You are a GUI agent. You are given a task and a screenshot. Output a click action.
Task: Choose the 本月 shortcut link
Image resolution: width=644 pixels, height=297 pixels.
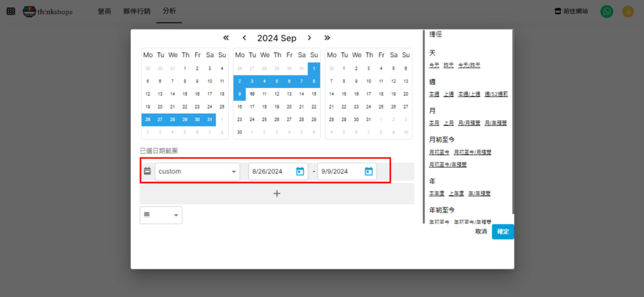[434, 123]
